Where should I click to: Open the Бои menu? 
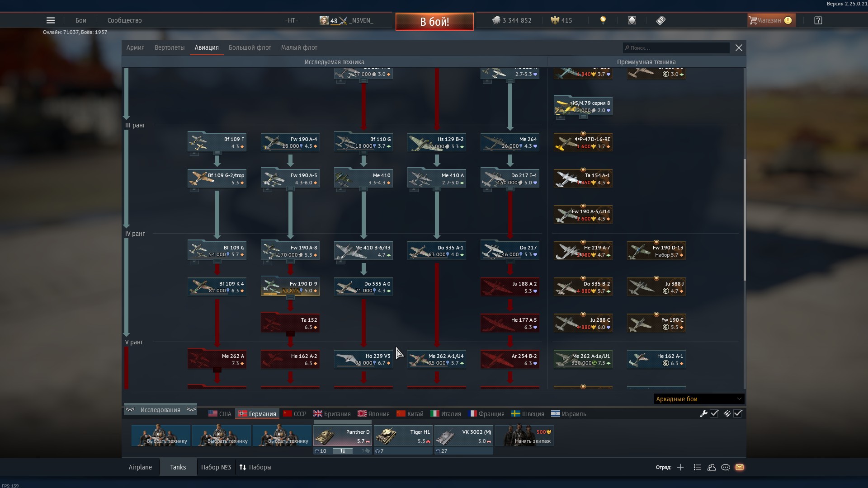(x=81, y=20)
